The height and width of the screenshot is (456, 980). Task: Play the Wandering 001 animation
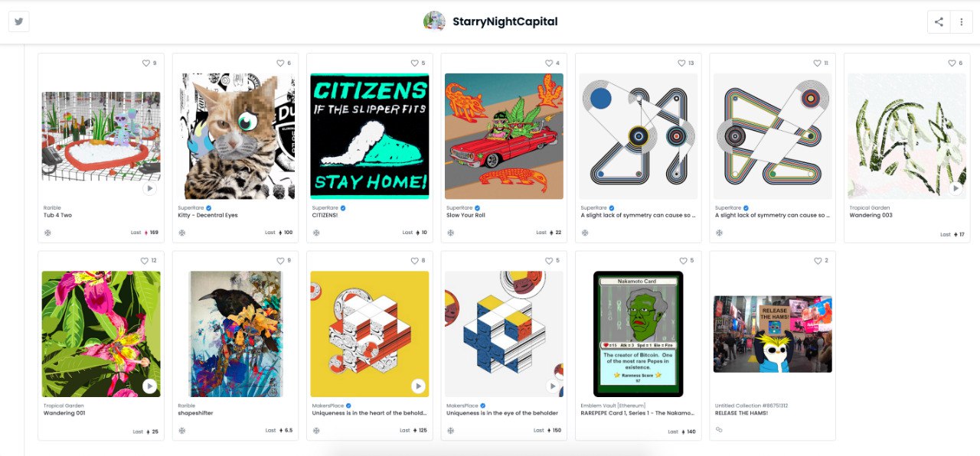click(149, 386)
